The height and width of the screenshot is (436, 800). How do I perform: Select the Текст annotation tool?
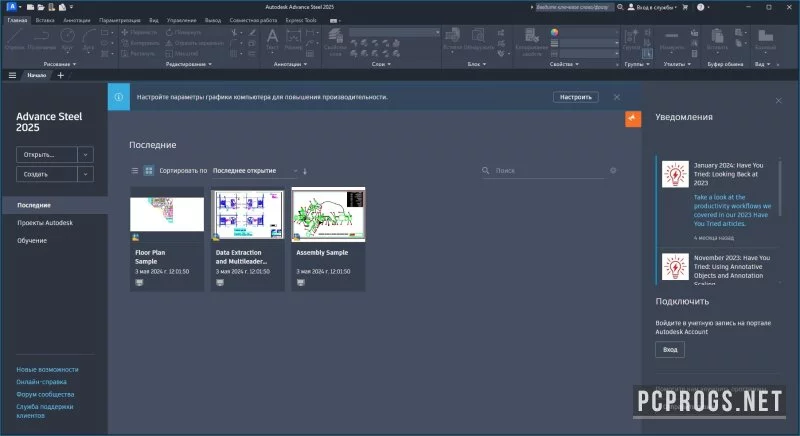click(272, 39)
